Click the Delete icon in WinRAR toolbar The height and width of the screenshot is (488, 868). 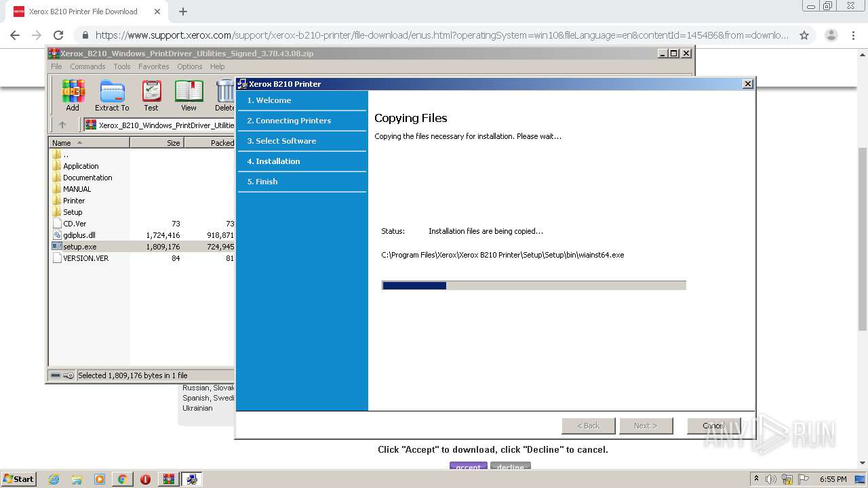[x=224, y=96]
